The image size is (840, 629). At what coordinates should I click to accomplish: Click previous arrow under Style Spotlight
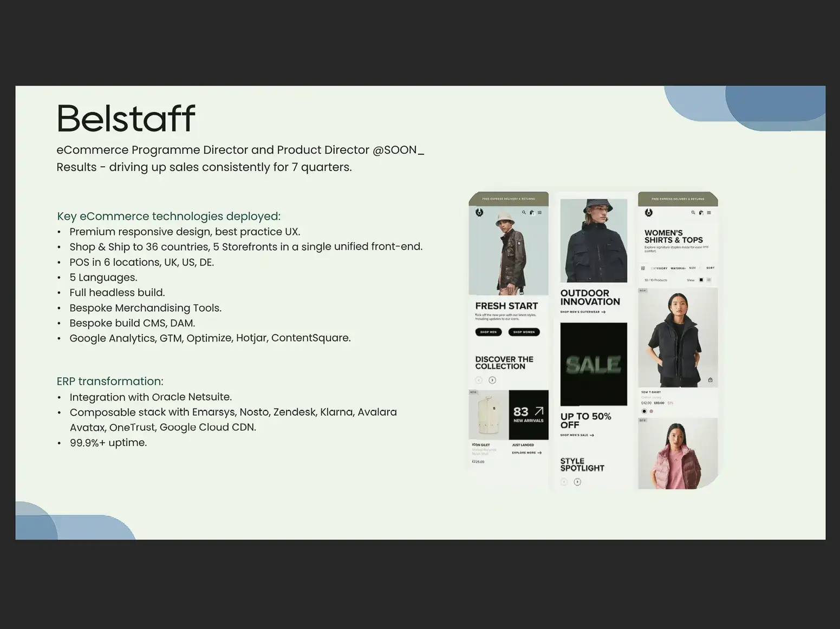pos(564,482)
